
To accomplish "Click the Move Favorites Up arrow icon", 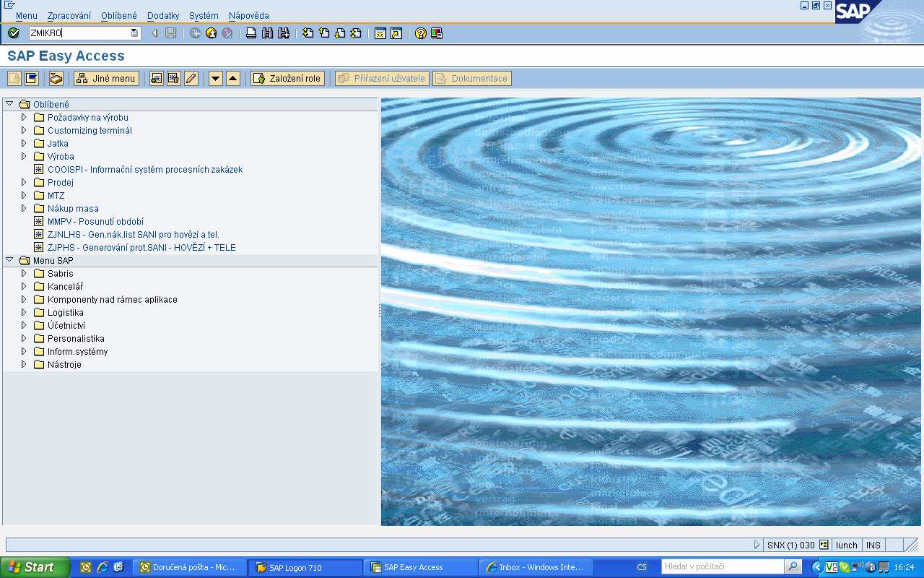I will coord(232,78).
